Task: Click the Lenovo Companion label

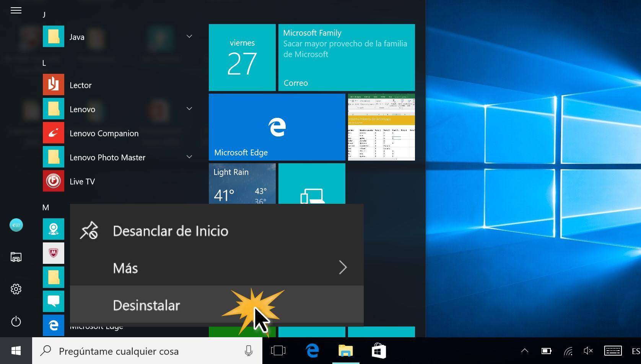Action: point(104,133)
